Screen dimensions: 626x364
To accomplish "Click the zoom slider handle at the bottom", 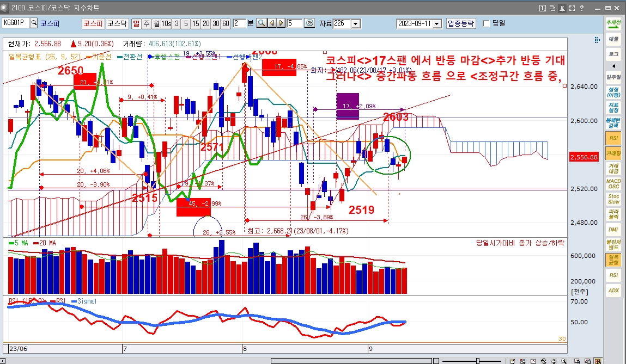I will (x=477, y=361).
